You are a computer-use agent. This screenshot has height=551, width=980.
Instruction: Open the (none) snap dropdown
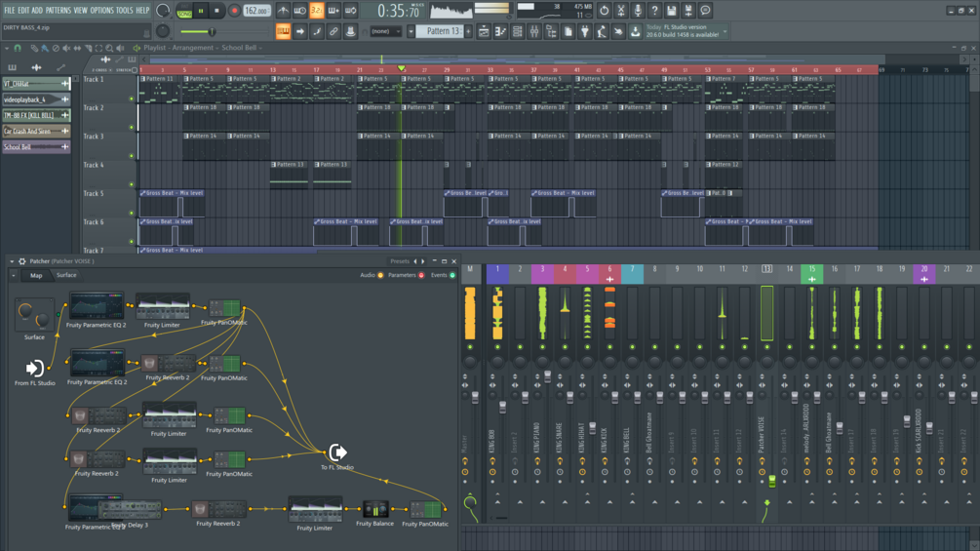pyautogui.click(x=385, y=31)
